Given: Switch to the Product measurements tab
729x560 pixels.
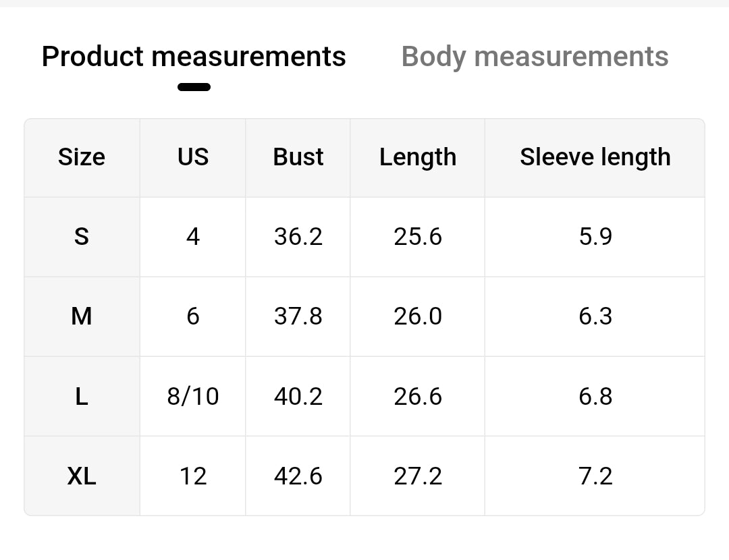Looking at the screenshot, I should (194, 57).
